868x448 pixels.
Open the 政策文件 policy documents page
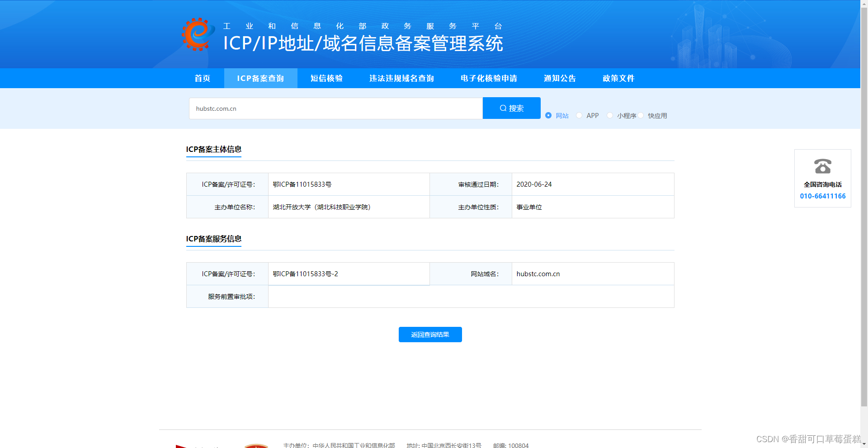pos(618,78)
